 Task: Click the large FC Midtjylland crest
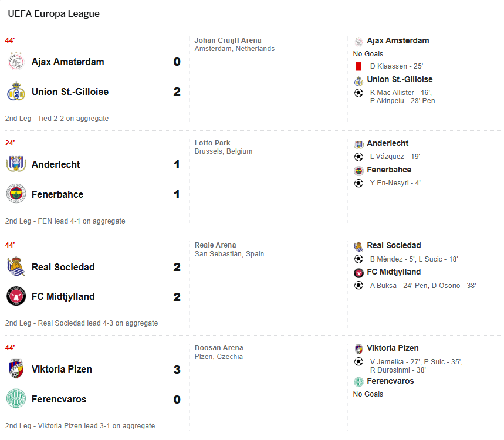click(16, 296)
